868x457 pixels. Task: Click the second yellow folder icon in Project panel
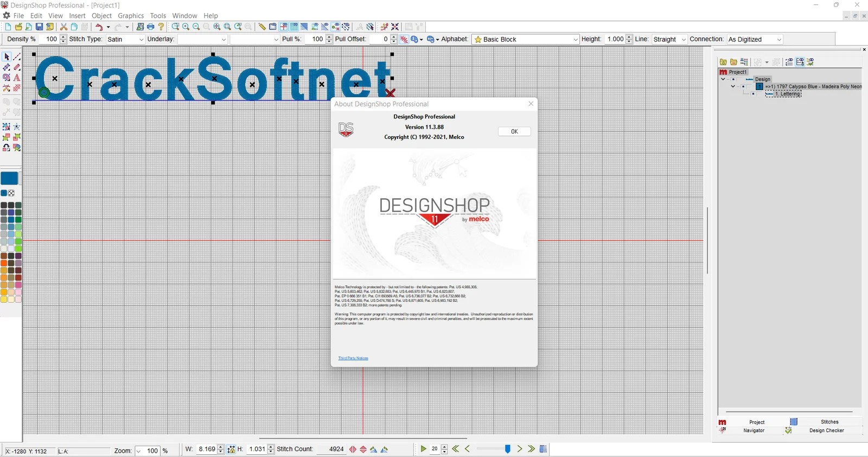pos(733,62)
